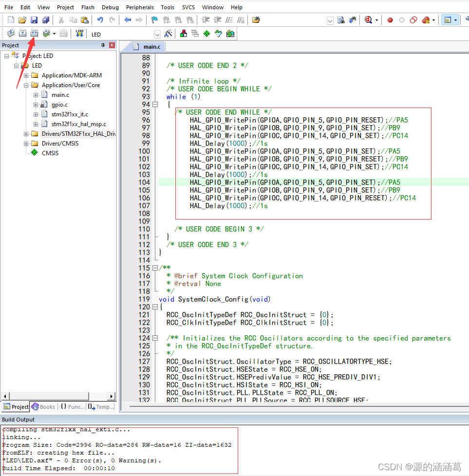
Task: Click the Batch Build icon
Action: [46, 34]
